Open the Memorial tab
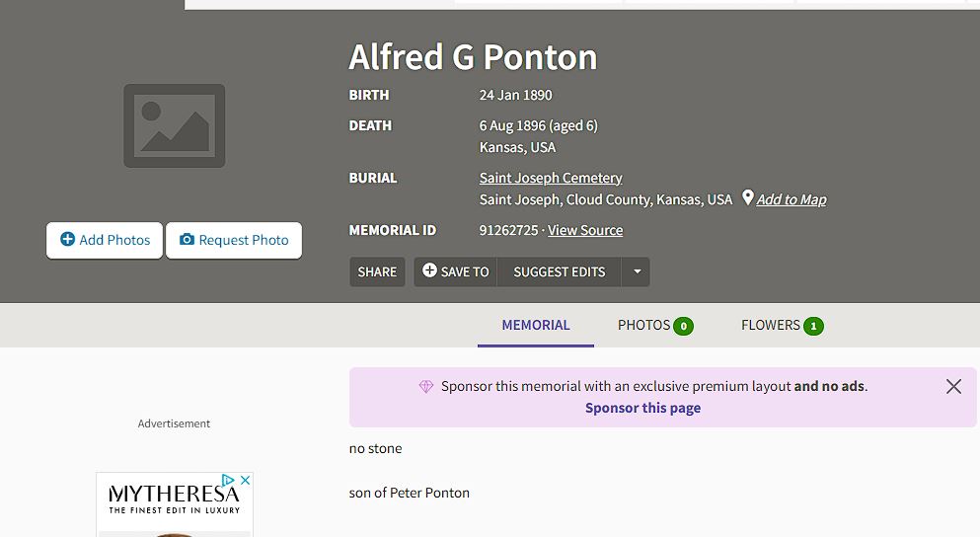The image size is (980, 537). pyautogui.click(x=536, y=325)
